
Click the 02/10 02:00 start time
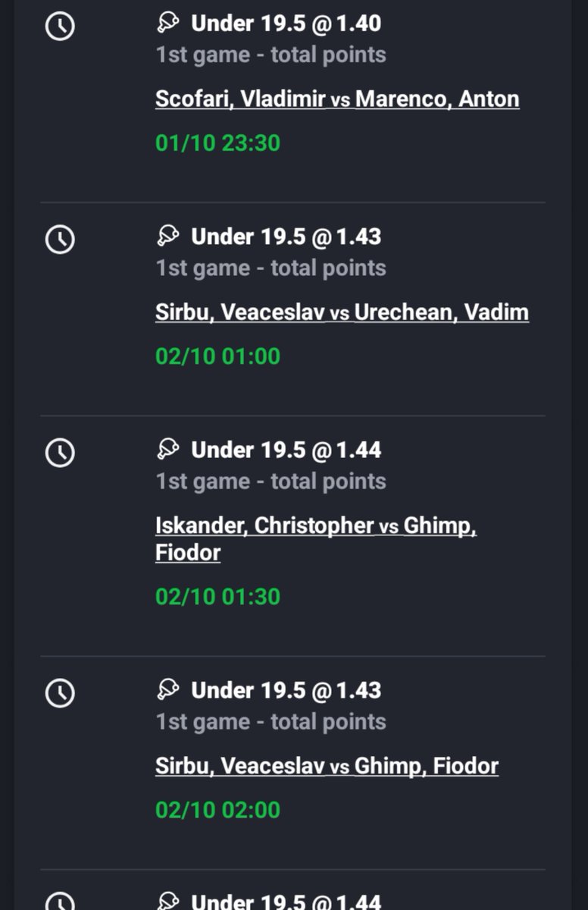click(x=217, y=810)
